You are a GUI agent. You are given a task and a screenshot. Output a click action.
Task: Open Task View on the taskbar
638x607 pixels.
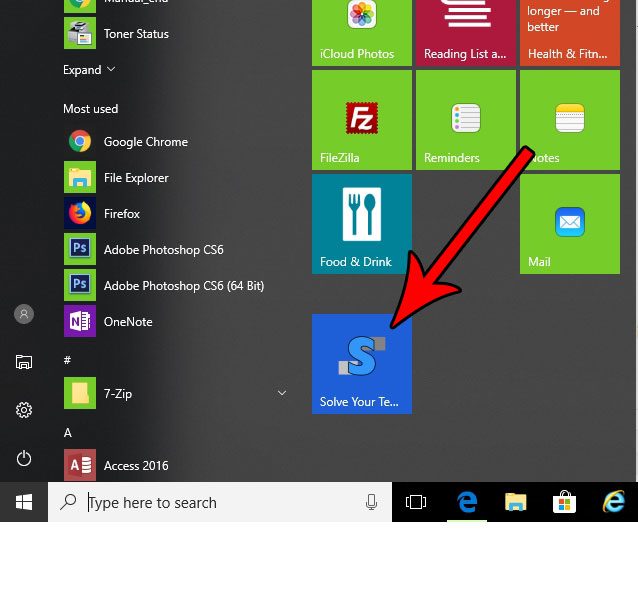pos(416,502)
